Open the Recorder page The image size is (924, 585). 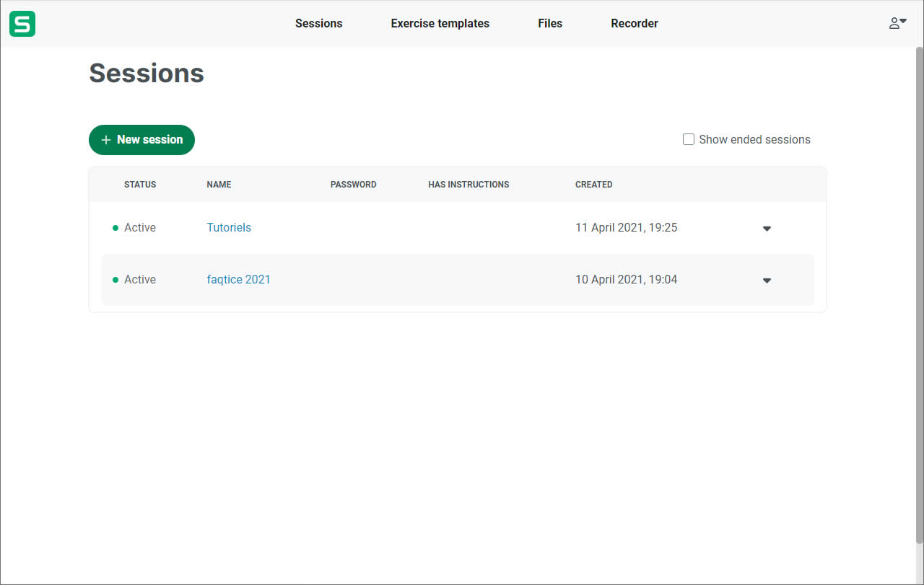634,23
